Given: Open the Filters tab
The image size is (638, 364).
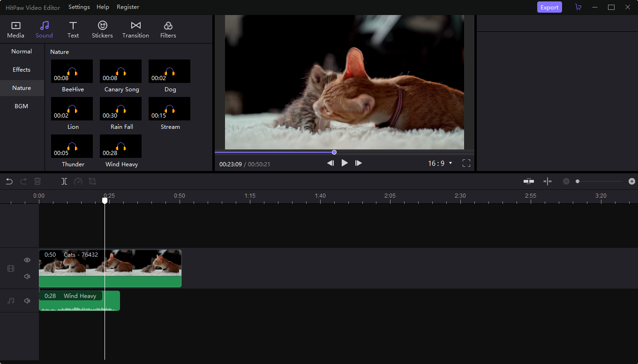Looking at the screenshot, I should tap(168, 30).
